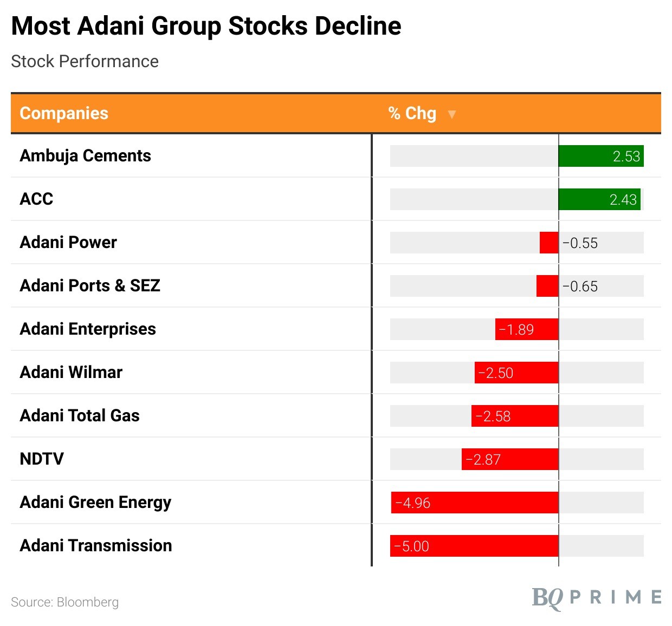The width and height of the screenshot is (672, 626).
Task: Click the Most Adani Group Stocks Decline title
Action: click(206, 26)
